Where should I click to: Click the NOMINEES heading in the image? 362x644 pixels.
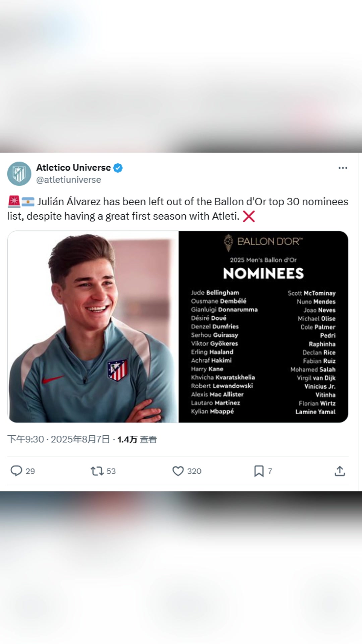263,273
